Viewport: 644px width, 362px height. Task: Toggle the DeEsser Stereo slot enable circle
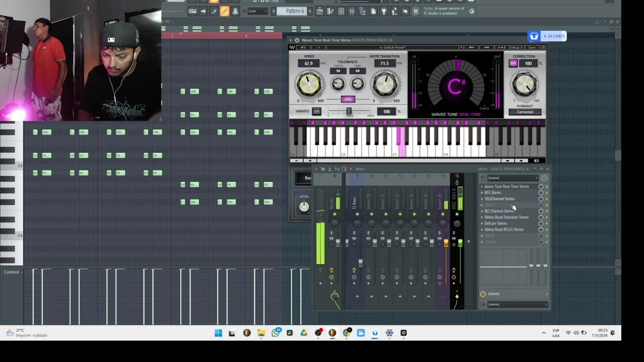541,223
